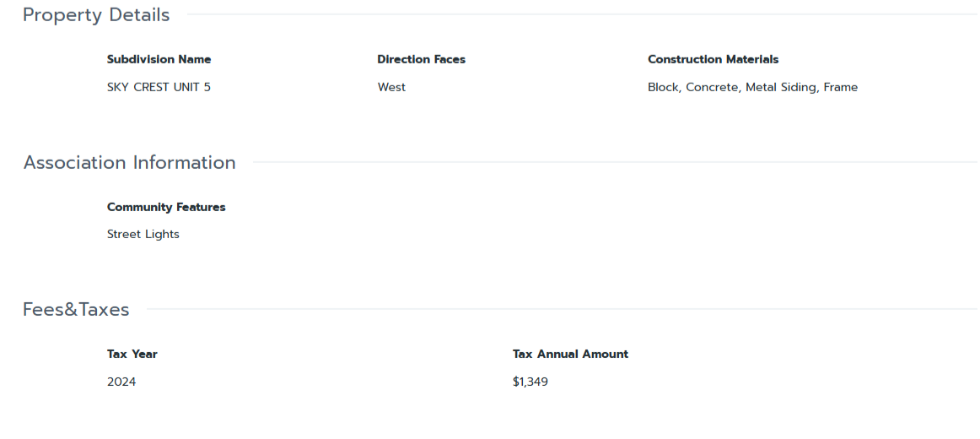
Task: Click the Association Information section heading
Action: (130, 163)
